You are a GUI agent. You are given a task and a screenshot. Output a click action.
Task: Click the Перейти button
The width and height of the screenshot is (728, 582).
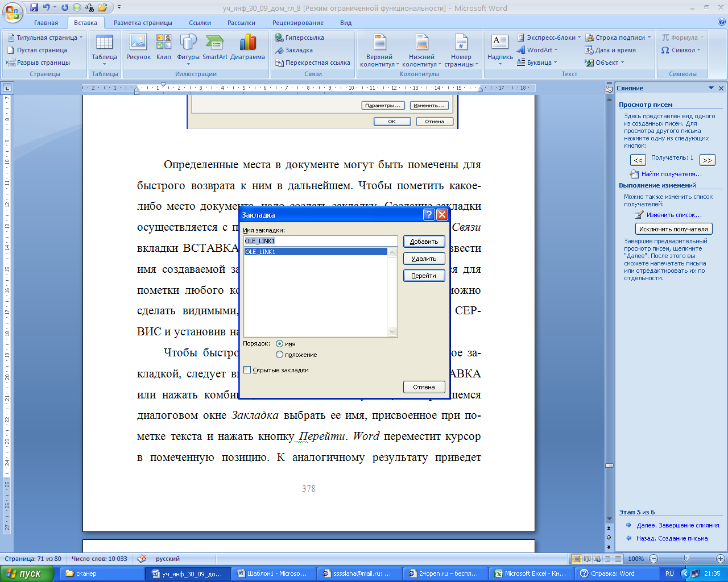424,276
